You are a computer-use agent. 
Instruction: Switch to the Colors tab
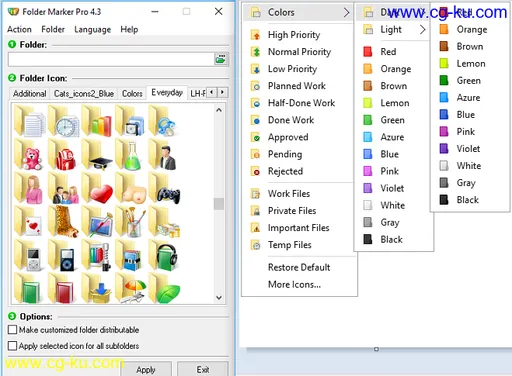click(x=132, y=94)
